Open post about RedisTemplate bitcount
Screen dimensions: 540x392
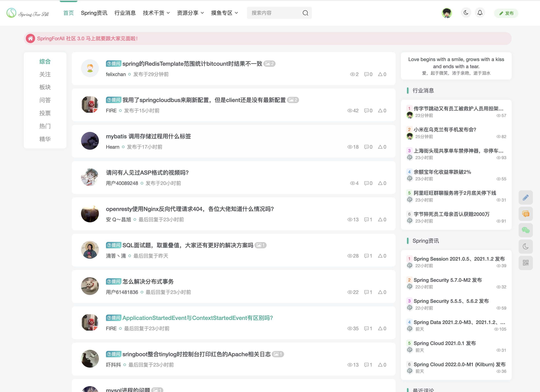(x=192, y=64)
